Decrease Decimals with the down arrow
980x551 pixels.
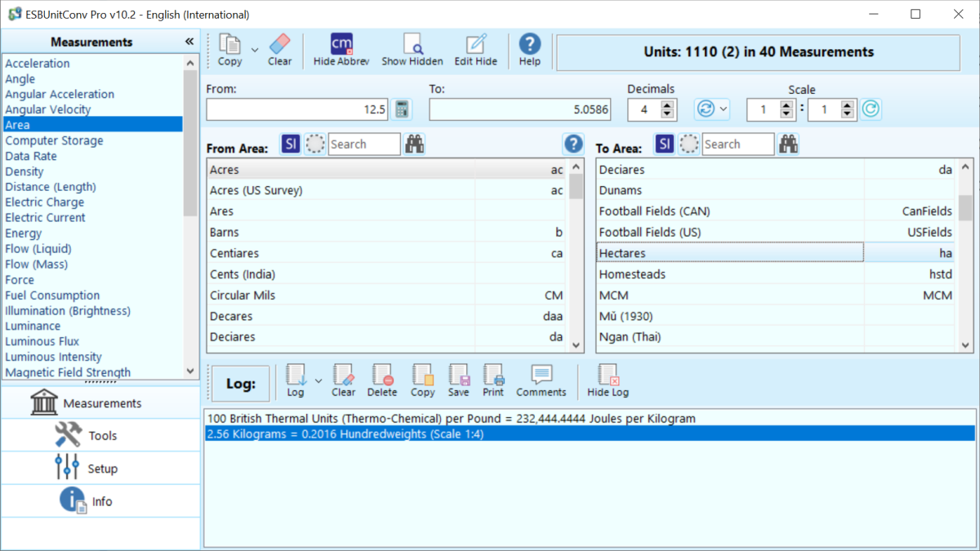pyautogui.click(x=668, y=114)
